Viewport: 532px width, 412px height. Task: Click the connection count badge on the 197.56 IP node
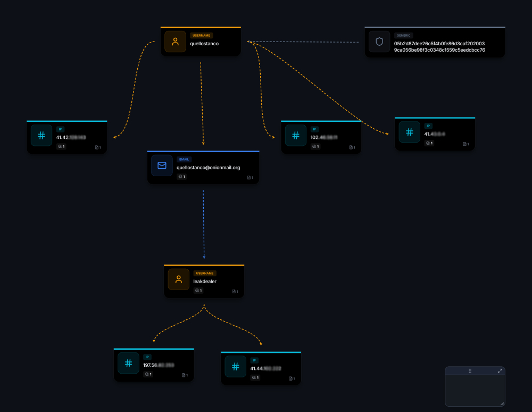[148, 374]
